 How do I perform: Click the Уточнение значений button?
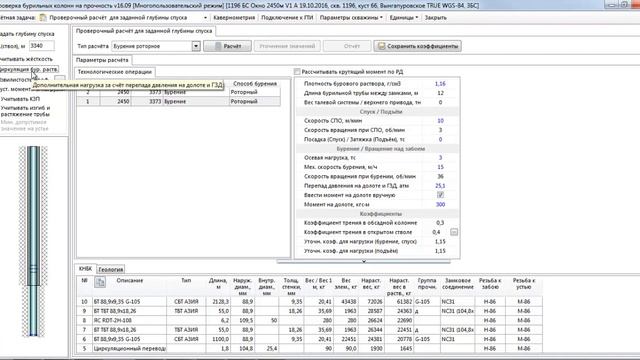pyautogui.click(x=287, y=46)
